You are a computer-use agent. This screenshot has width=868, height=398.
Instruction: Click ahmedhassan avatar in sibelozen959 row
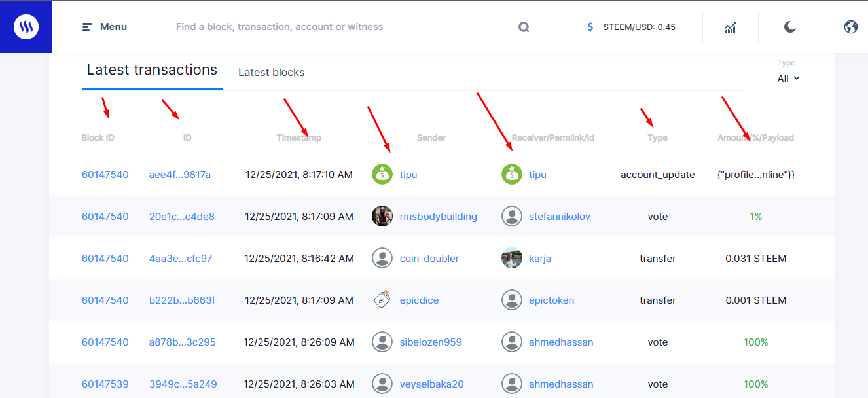tap(512, 342)
